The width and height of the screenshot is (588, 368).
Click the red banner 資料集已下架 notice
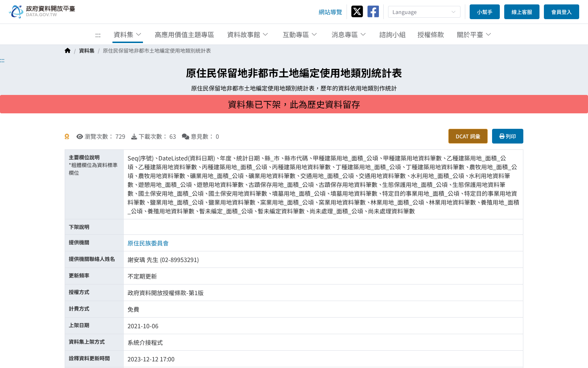pos(294,104)
